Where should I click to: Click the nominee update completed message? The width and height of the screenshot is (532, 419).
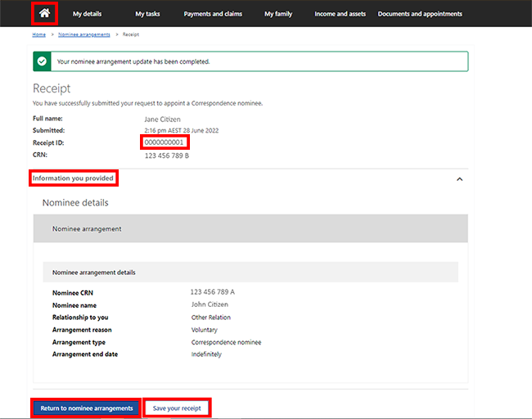(133, 61)
